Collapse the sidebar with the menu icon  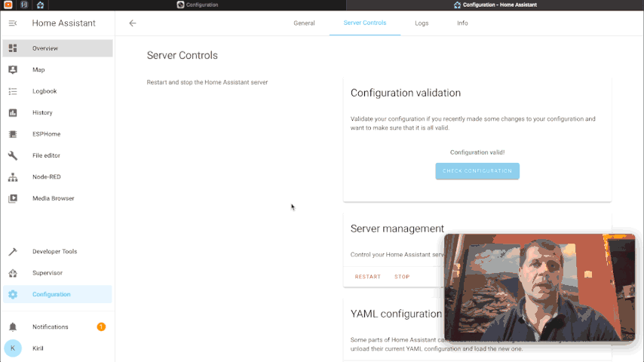coord(13,23)
